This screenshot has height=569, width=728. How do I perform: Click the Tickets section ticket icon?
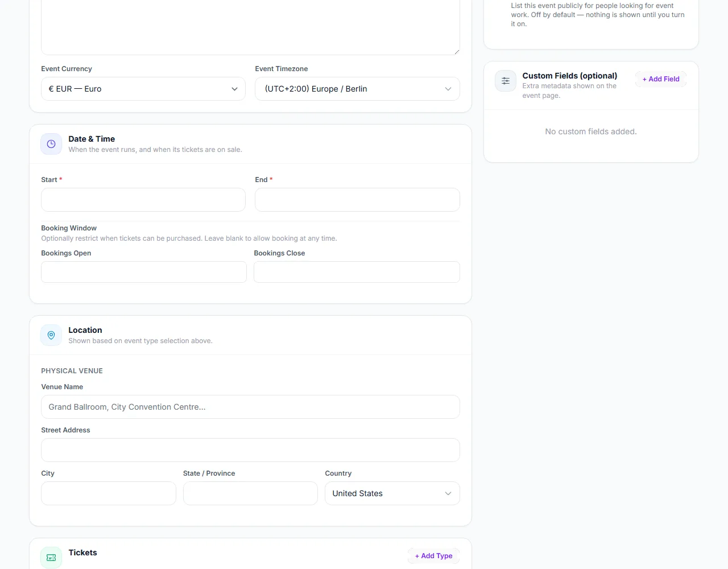[51, 558]
